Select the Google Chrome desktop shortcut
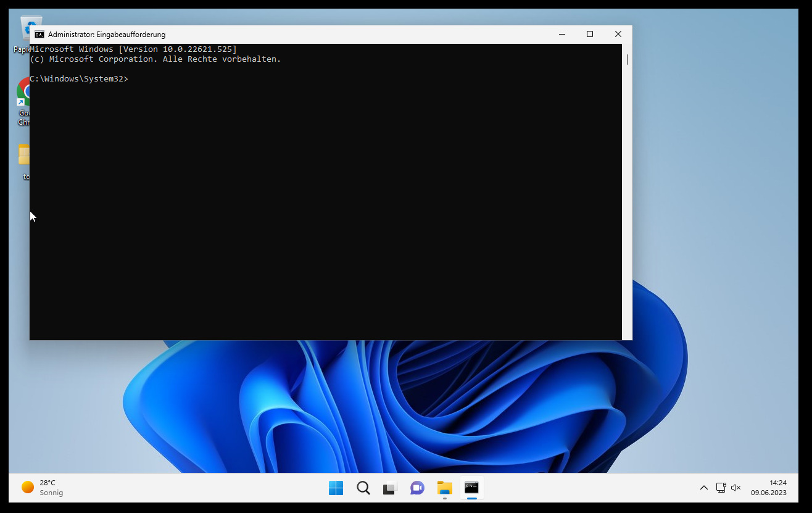Image resolution: width=812 pixels, height=513 pixels. [23, 102]
